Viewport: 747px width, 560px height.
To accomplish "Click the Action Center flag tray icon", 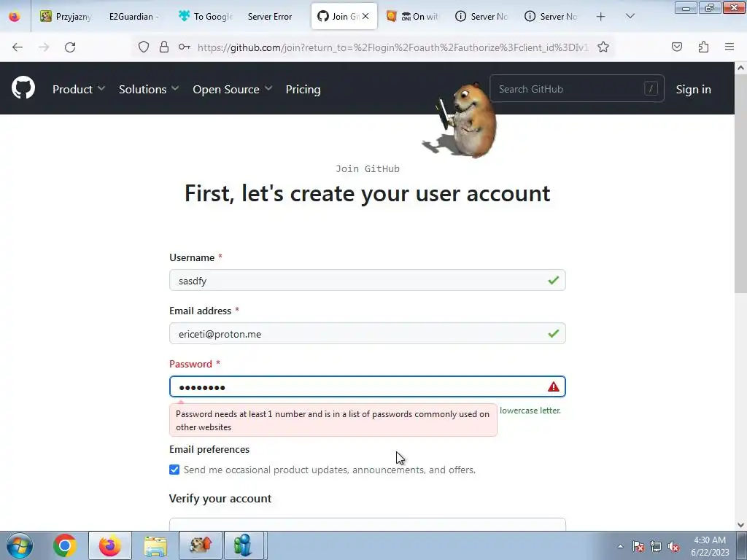I will pyautogui.click(x=638, y=546).
